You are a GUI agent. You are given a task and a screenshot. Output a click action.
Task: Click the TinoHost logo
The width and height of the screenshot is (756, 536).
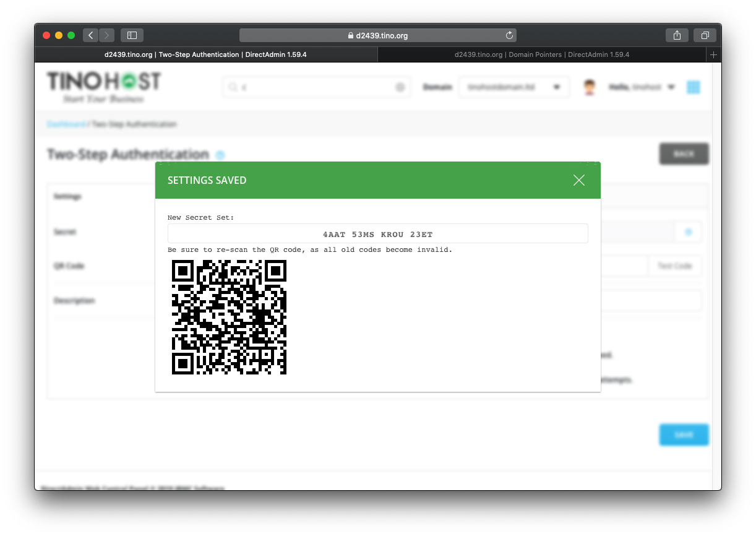pos(104,87)
